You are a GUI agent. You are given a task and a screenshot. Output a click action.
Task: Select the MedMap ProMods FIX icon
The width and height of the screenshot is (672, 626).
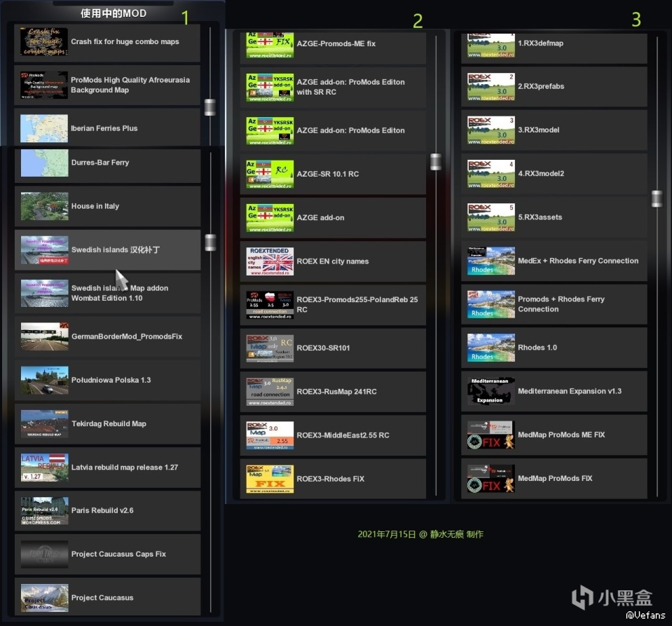(x=491, y=479)
